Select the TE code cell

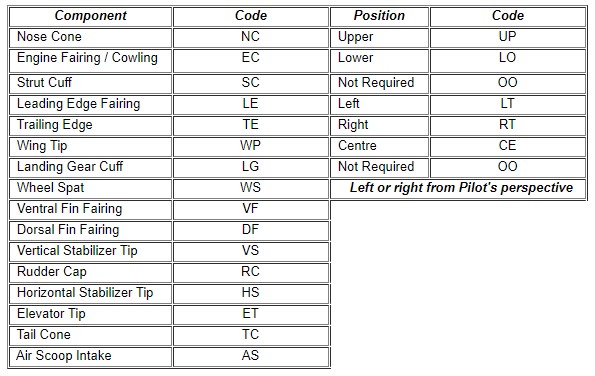click(250, 126)
